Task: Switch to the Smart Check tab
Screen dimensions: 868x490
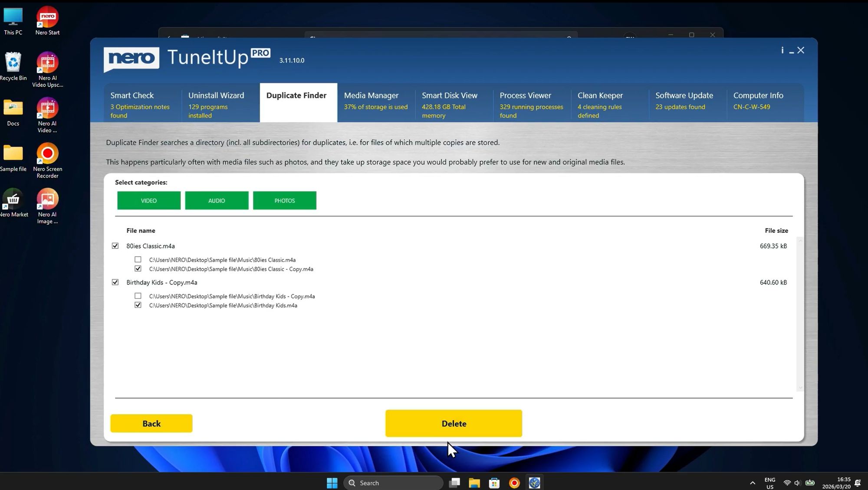Action: click(140, 103)
